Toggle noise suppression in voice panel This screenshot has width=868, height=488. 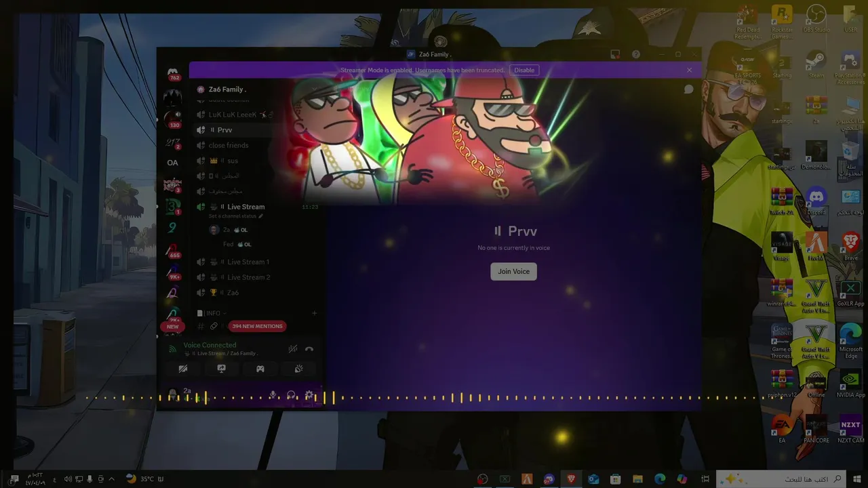pos(292,349)
